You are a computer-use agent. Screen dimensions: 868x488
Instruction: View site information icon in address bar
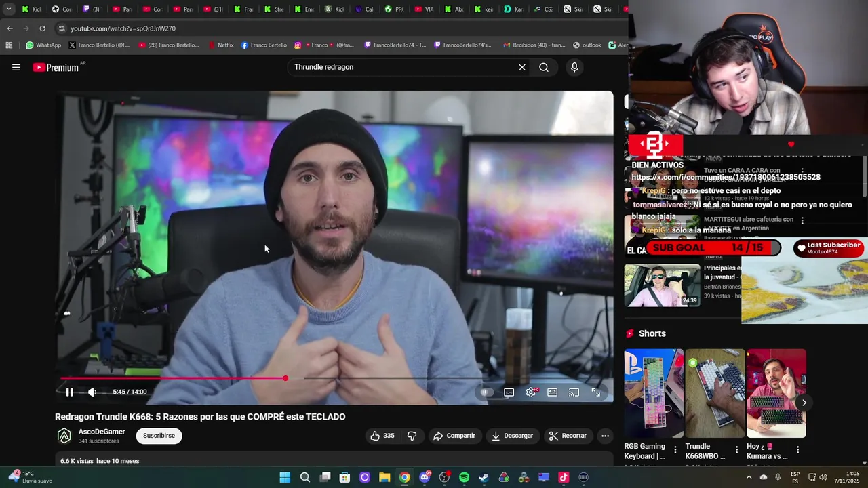click(62, 28)
